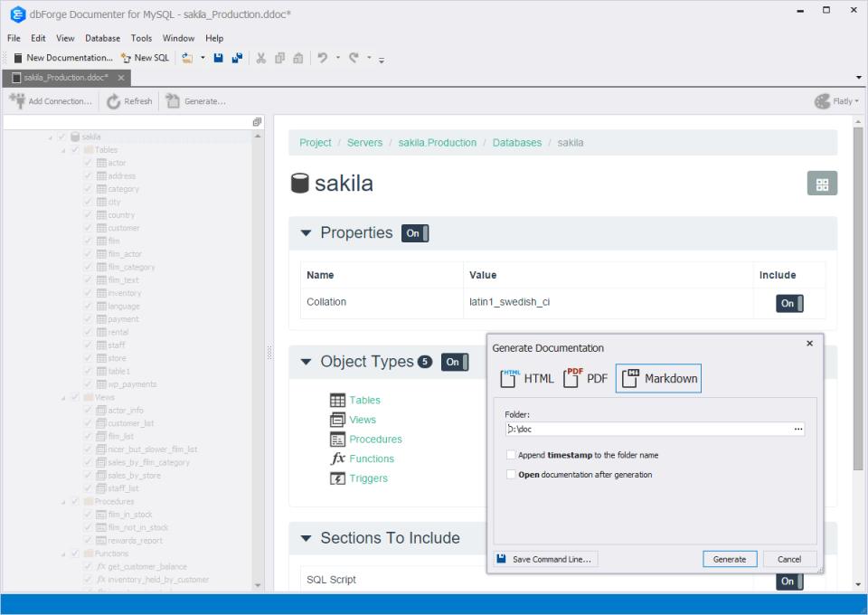Viewport: 868px width, 615px height.
Task: Enable Append timestamp to the folder name
Action: click(x=511, y=455)
